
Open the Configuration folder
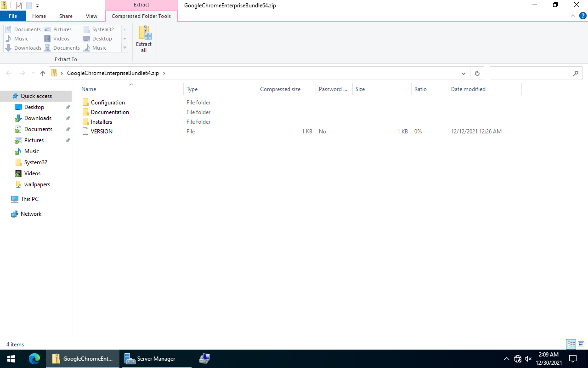(x=107, y=103)
